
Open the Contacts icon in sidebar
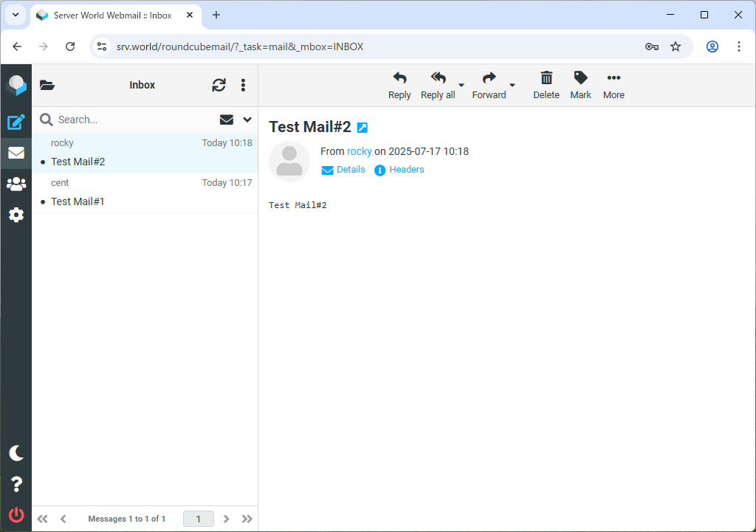(16, 184)
